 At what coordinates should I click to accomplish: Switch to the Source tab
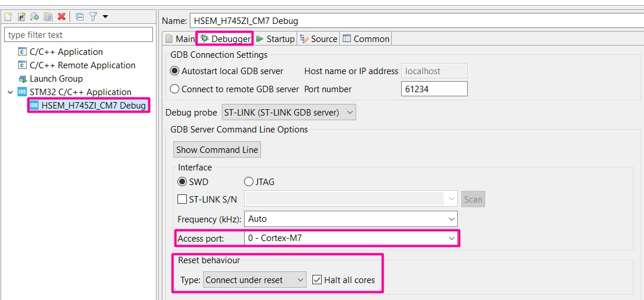click(x=319, y=39)
